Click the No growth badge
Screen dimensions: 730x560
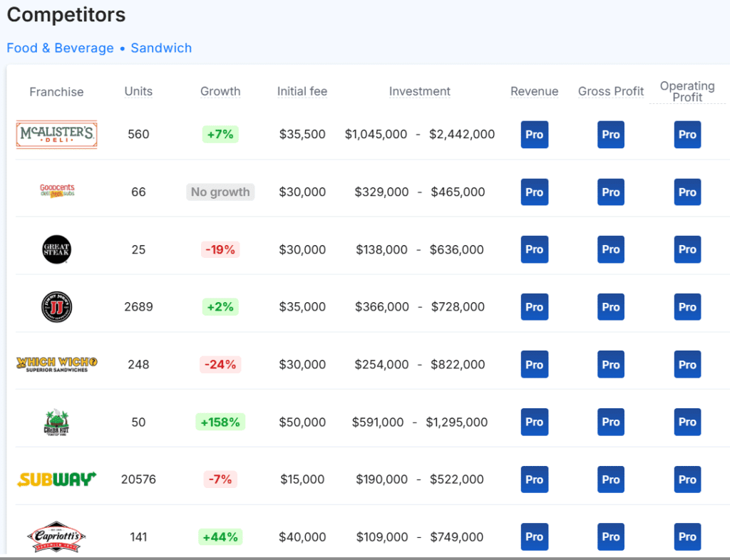point(220,192)
